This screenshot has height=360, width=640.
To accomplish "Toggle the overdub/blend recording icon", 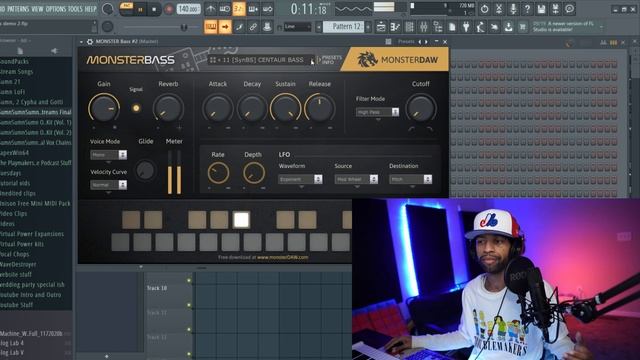I will [253, 9].
